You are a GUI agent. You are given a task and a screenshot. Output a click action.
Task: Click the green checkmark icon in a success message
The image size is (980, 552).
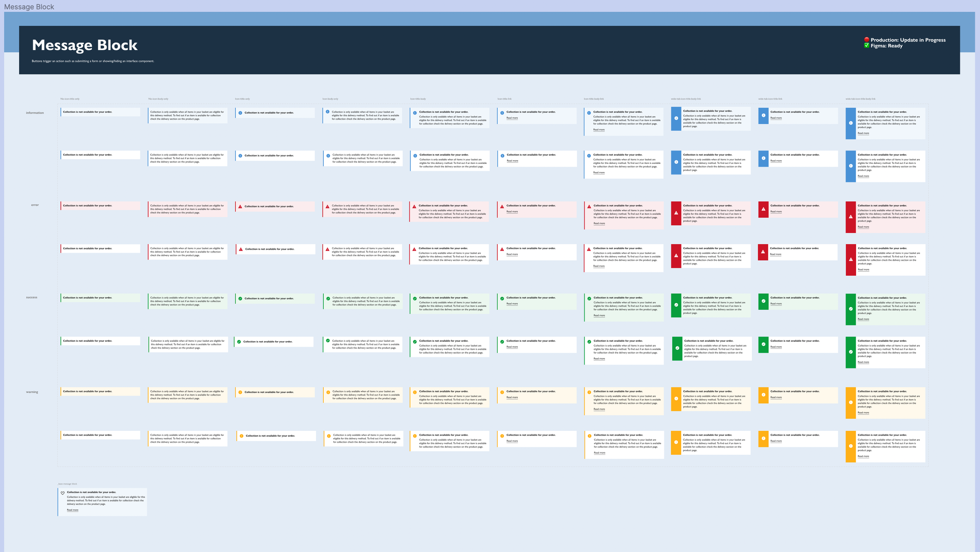pyautogui.click(x=240, y=298)
